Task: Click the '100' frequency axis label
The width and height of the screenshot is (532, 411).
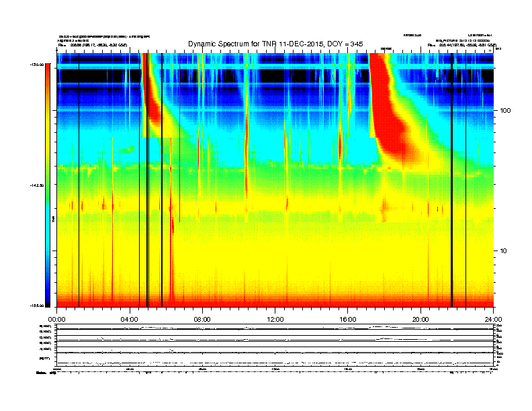Action: click(x=506, y=111)
